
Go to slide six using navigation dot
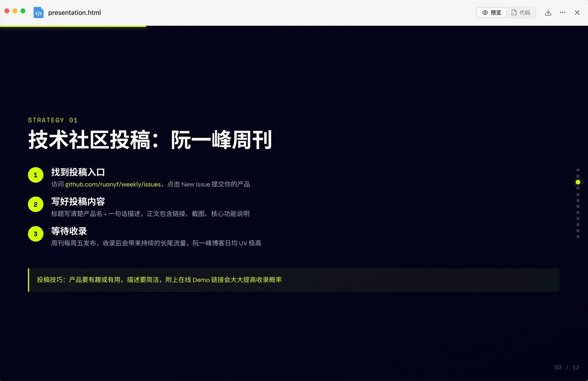click(x=578, y=200)
